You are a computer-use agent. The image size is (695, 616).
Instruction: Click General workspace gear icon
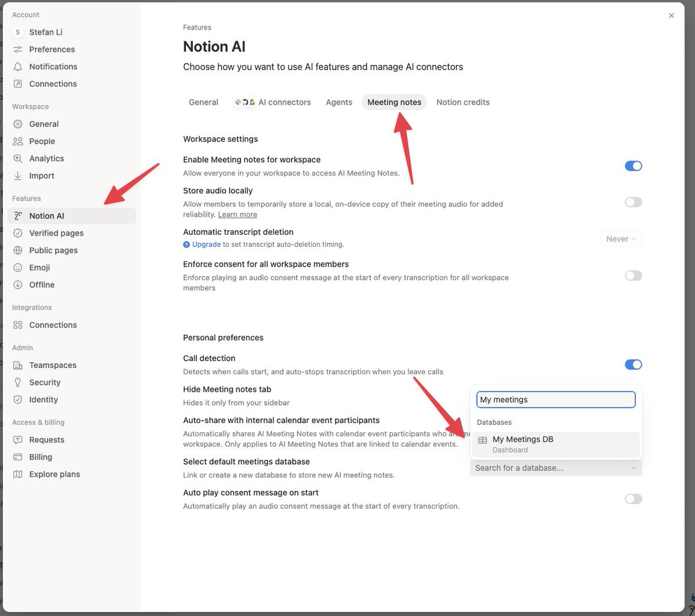pyautogui.click(x=18, y=124)
